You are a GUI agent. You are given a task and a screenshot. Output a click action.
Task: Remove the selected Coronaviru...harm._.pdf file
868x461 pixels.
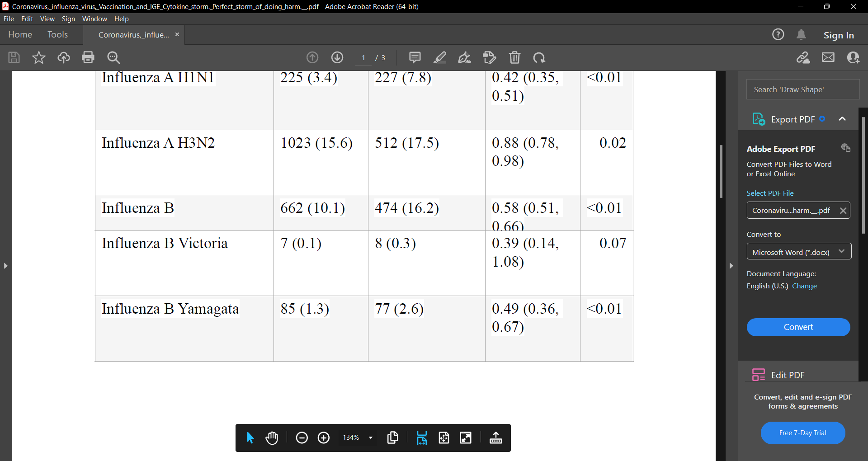point(843,211)
